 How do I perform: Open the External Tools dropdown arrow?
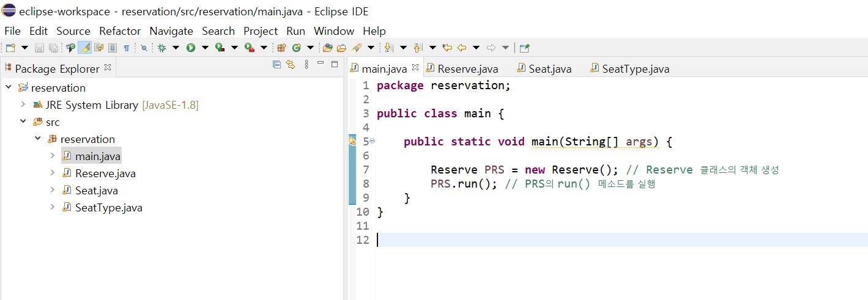[x=264, y=48]
